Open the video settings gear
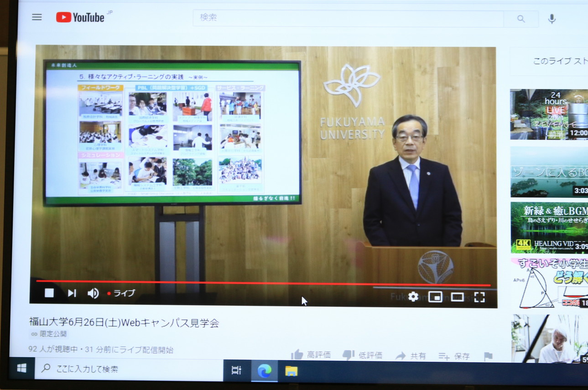This screenshot has height=390, width=588. 413,297
